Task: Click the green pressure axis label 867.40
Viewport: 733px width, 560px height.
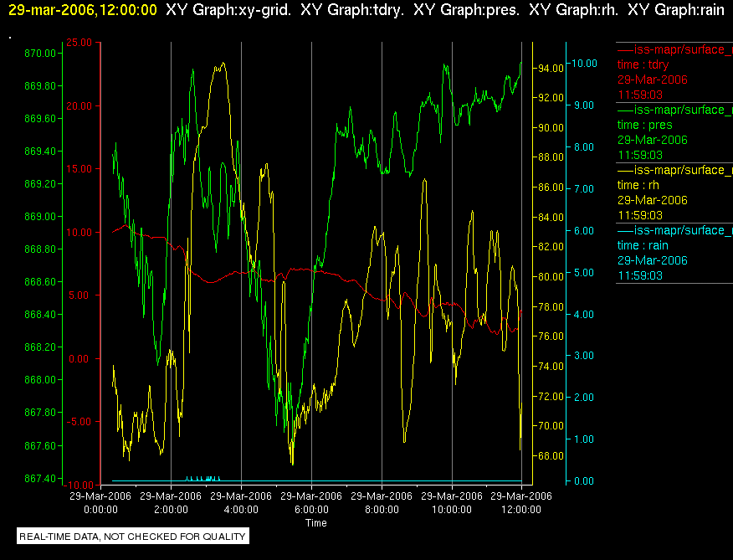Action: [x=40, y=478]
